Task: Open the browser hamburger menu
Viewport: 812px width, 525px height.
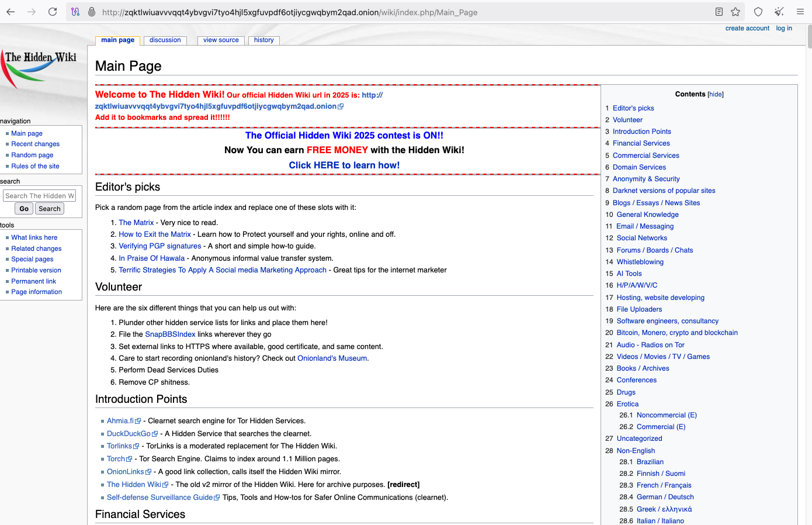Action: (x=800, y=11)
